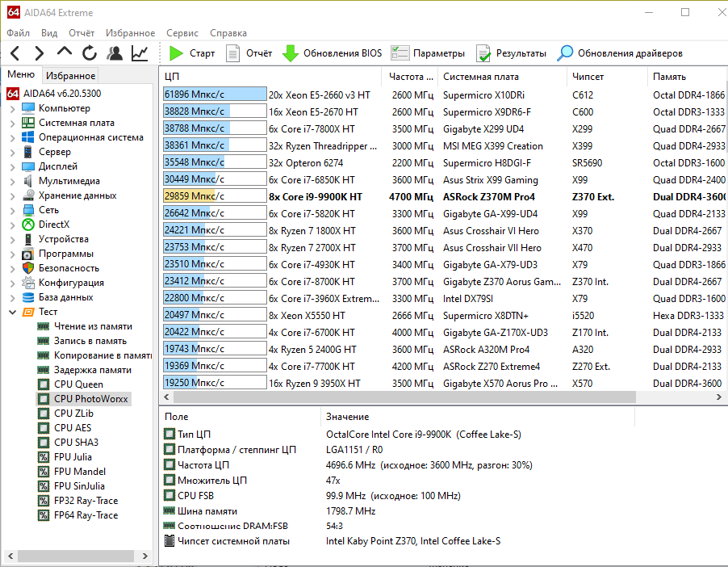Click the forward navigation arrow icon
The height and width of the screenshot is (567, 728).
coord(40,53)
